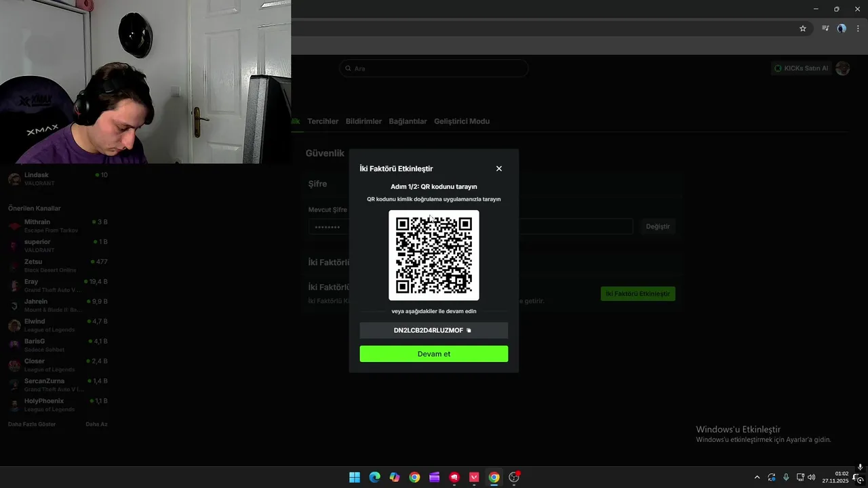
Task: Click the microphone tray icon
Action: 786,477
